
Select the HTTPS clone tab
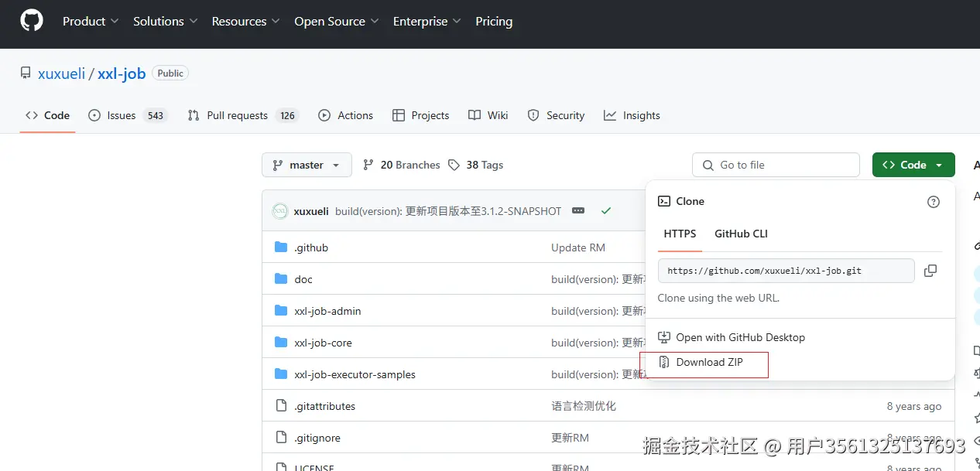tap(680, 234)
